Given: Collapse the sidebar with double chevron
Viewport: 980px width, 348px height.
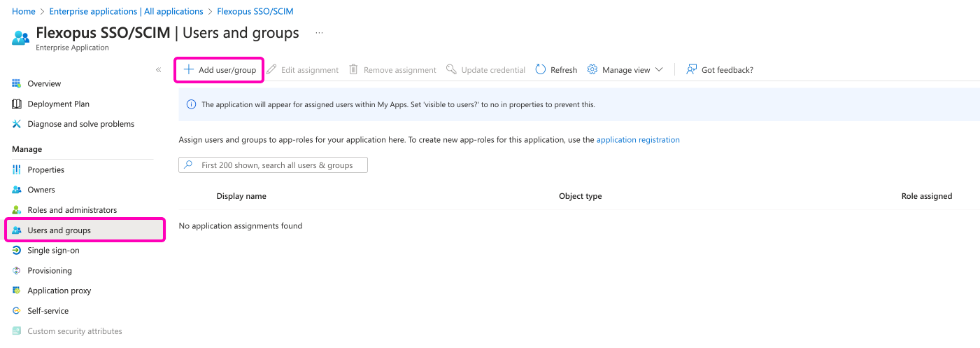Looking at the screenshot, I should click(158, 70).
